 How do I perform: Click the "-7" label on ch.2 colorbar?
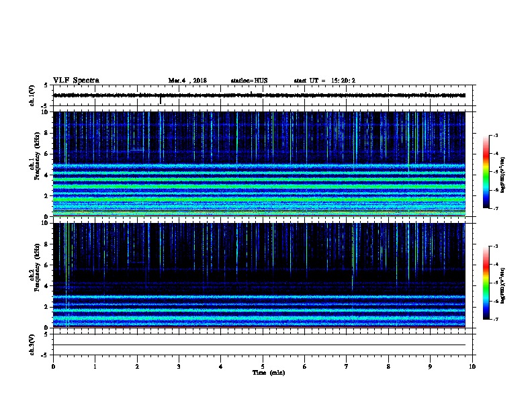[x=495, y=319]
